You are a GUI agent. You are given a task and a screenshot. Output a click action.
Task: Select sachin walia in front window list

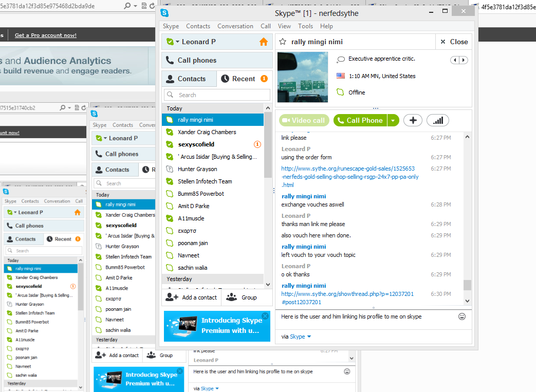tap(213, 268)
